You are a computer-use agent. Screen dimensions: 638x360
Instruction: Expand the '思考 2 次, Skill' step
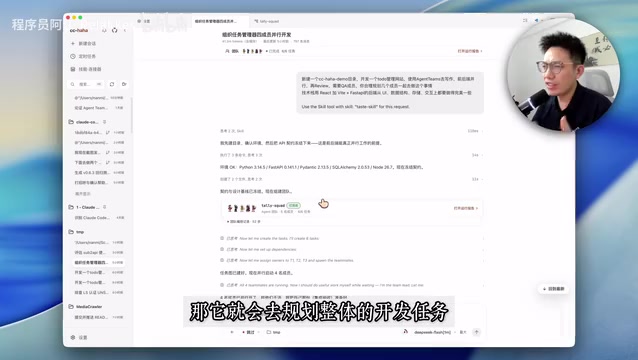pos(232,131)
